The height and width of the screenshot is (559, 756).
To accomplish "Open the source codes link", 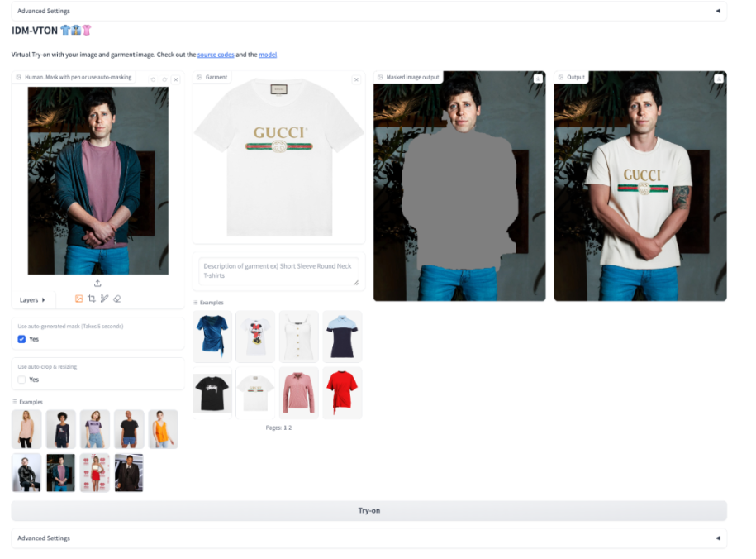I will pyautogui.click(x=216, y=55).
